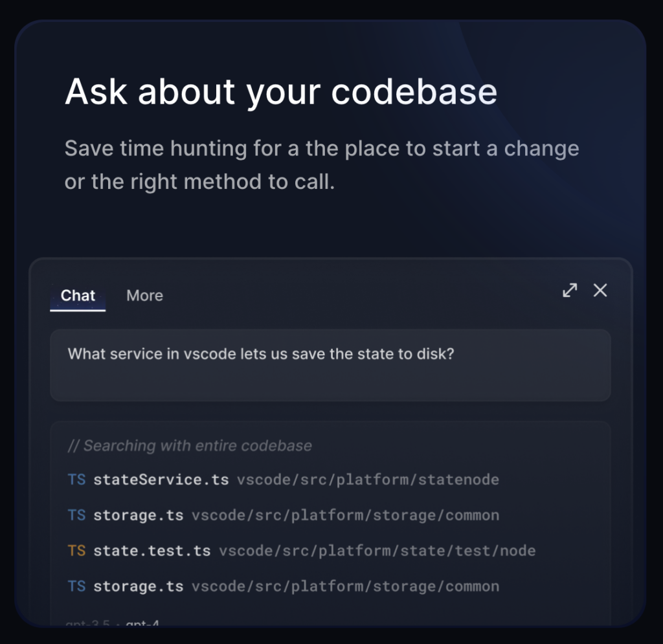This screenshot has width=663, height=644.
Task: Select the gpt-4 model option
Action: pos(142,623)
